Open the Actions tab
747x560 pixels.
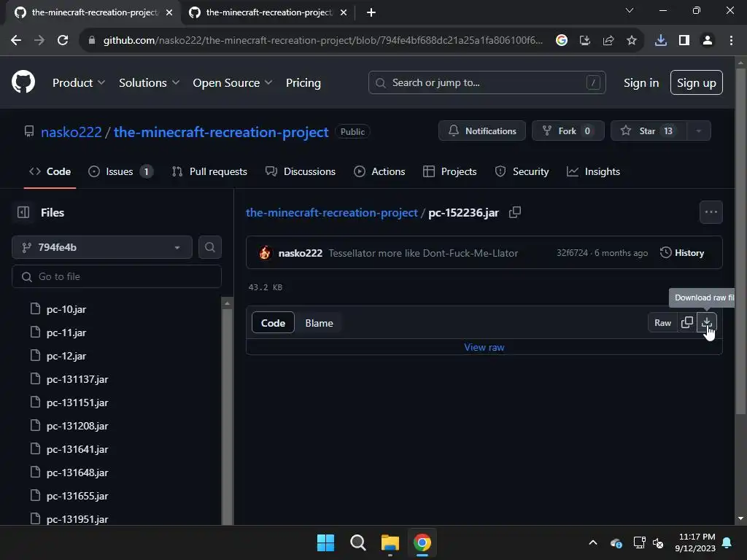point(379,171)
